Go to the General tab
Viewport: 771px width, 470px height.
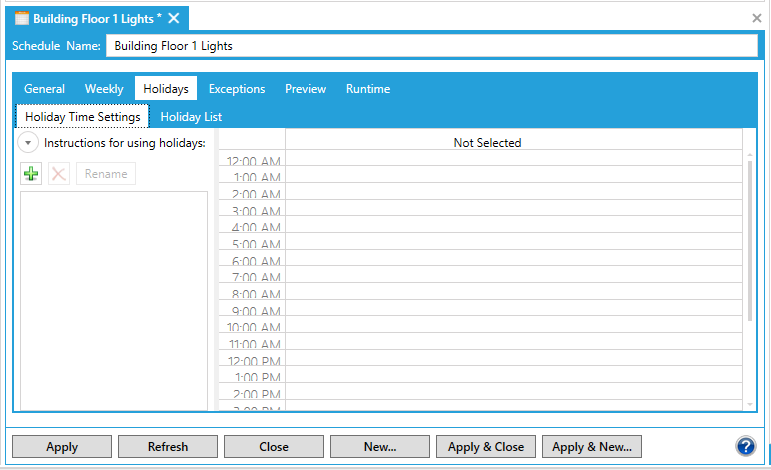pos(44,89)
